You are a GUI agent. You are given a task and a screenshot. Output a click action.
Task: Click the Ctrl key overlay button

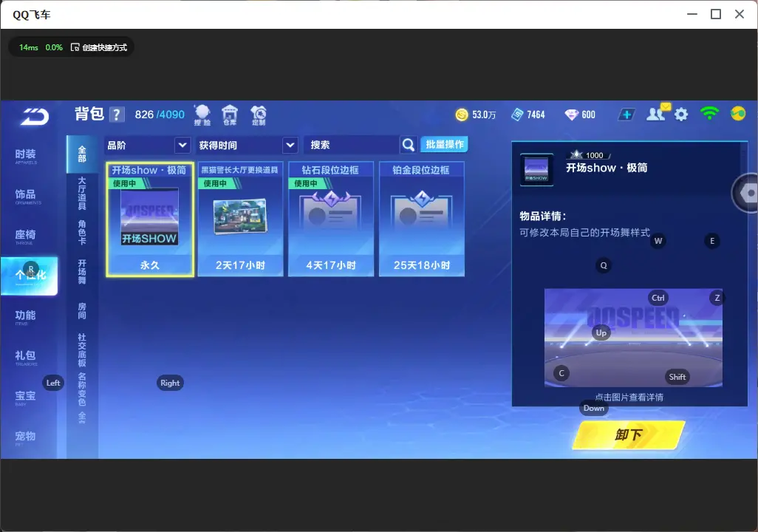point(658,298)
